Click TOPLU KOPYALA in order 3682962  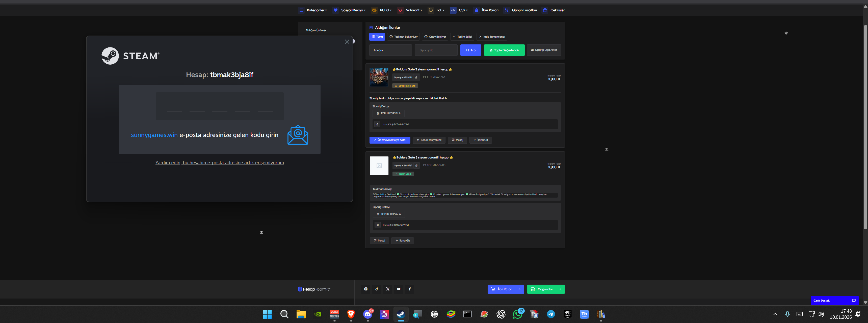(389, 214)
